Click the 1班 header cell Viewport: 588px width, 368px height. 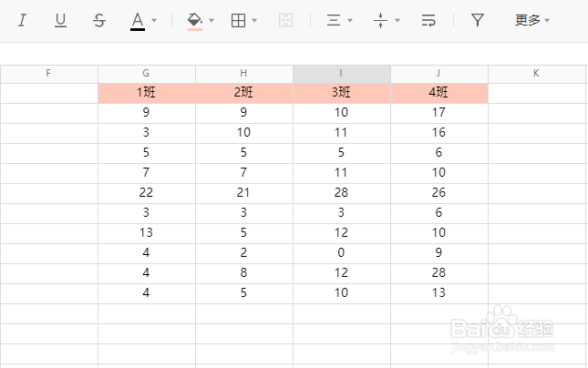click(147, 93)
